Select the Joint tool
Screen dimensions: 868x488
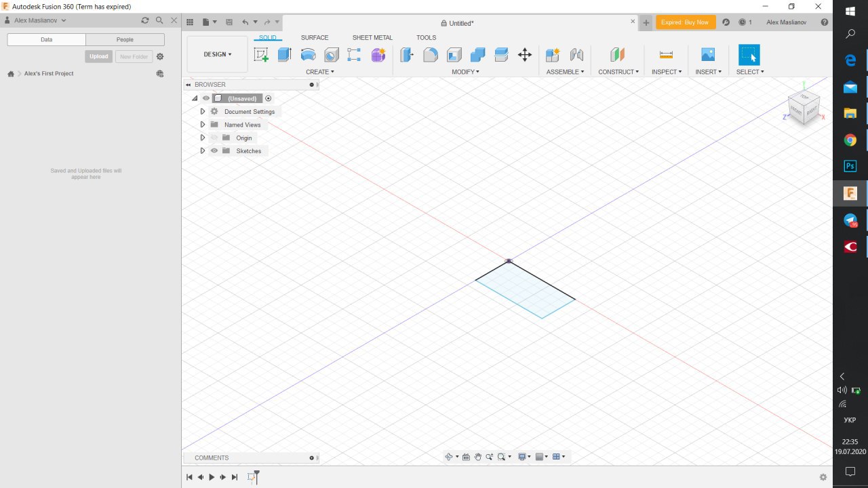(577, 55)
